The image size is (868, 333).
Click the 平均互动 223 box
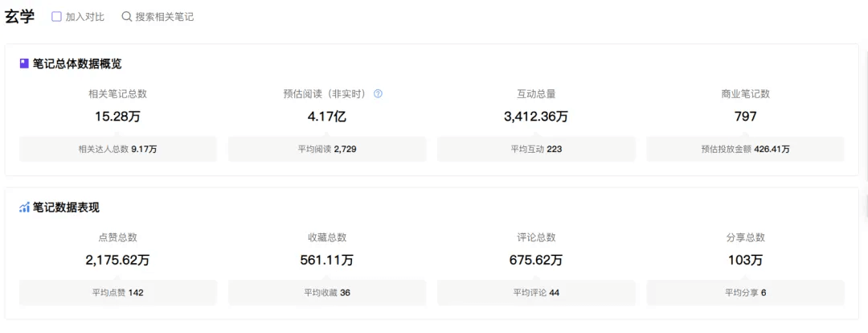tap(536, 149)
